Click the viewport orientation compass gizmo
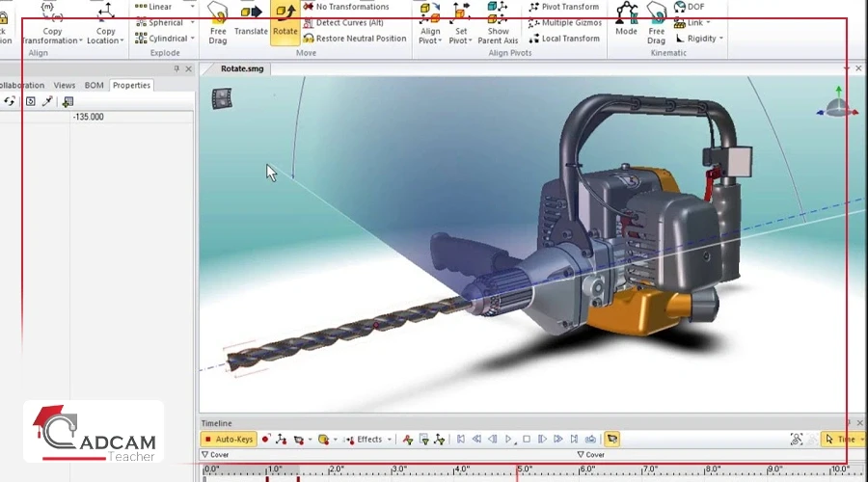 pyautogui.click(x=837, y=103)
